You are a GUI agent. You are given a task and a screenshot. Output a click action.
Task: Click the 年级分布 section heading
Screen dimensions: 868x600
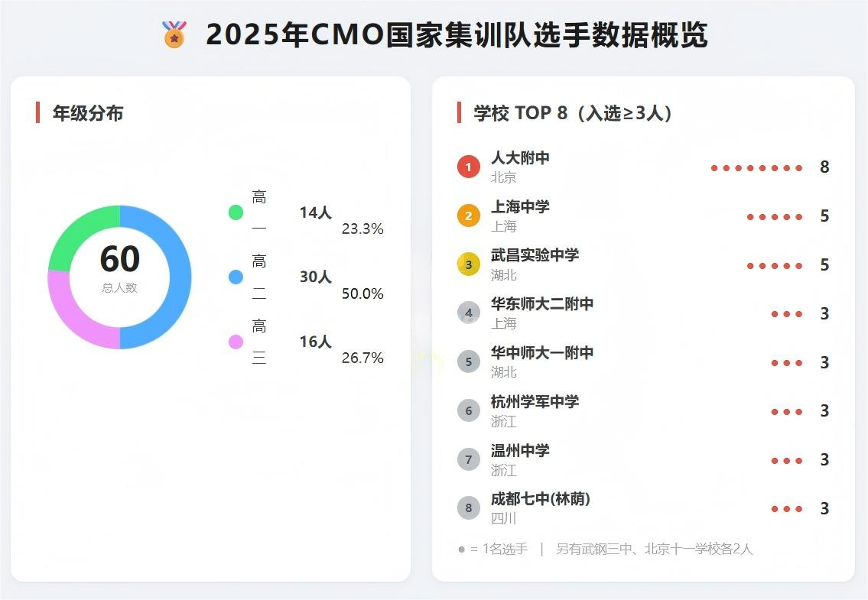87,113
